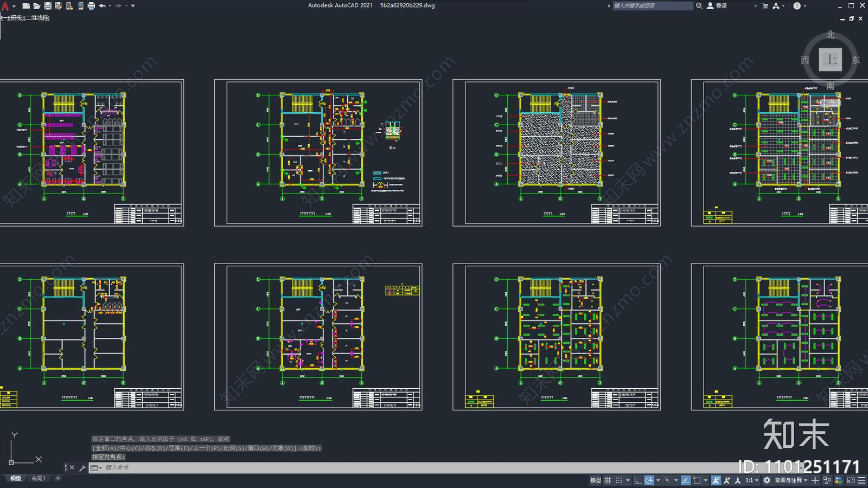Add a new layout with plus tab

(x=58, y=478)
